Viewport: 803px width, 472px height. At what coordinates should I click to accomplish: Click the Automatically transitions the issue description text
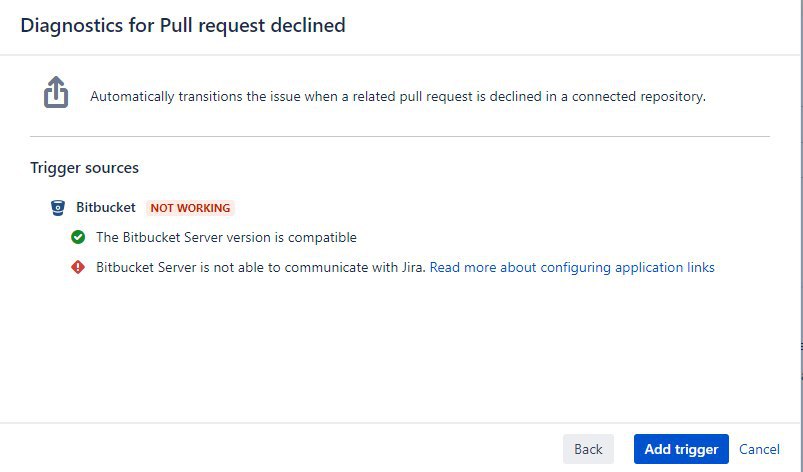tap(398, 96)
